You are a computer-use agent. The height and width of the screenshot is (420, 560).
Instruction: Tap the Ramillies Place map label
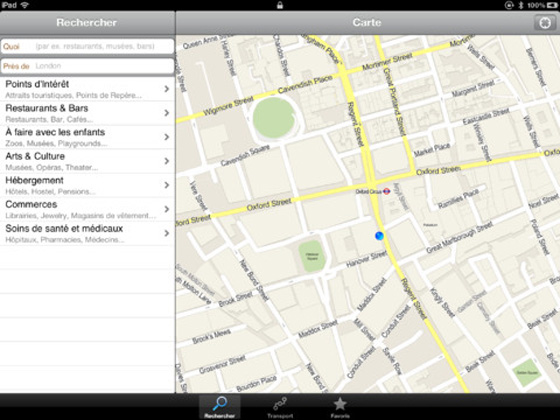coord(458,199)
